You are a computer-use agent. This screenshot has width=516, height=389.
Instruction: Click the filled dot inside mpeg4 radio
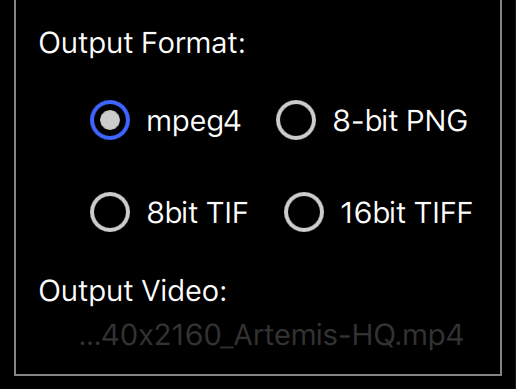(x=110, y=120)
